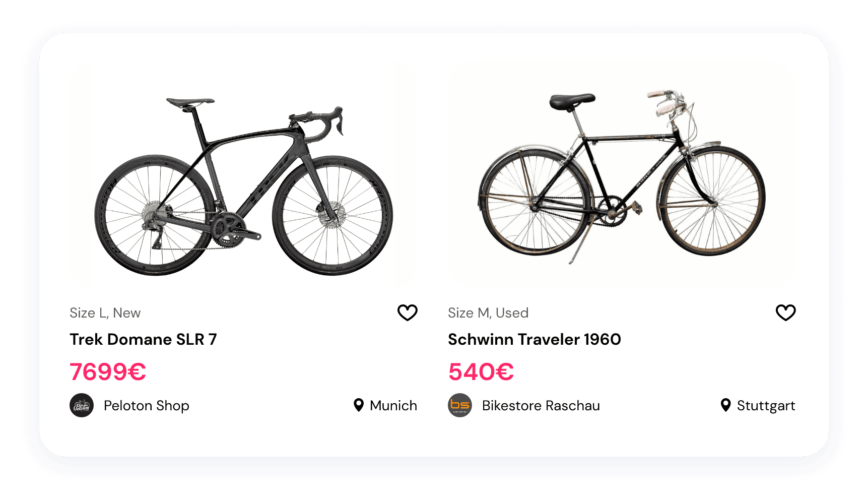Click the Bikestore Raschau seller name

tap(541, 406)
